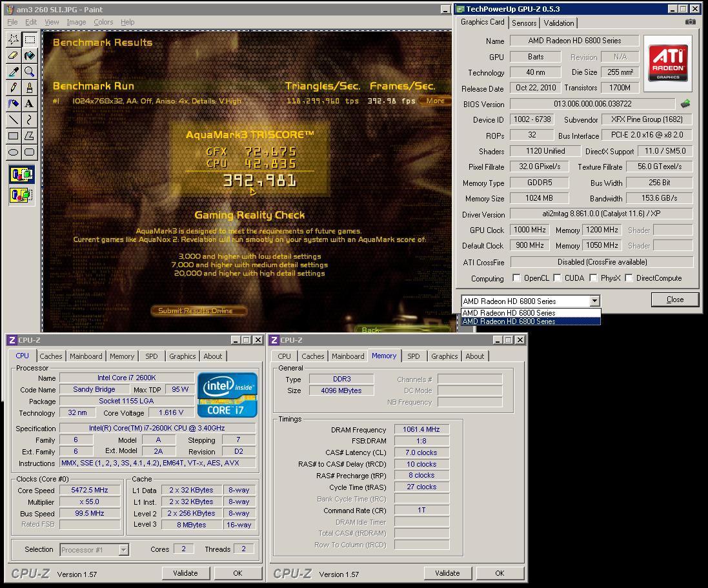Pick the straight Line tool in Paint

pyautogui.click(x=14, y=119)
